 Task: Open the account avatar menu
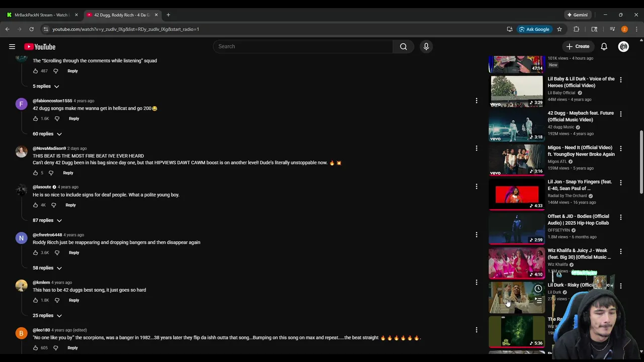[x=623, y=47]
